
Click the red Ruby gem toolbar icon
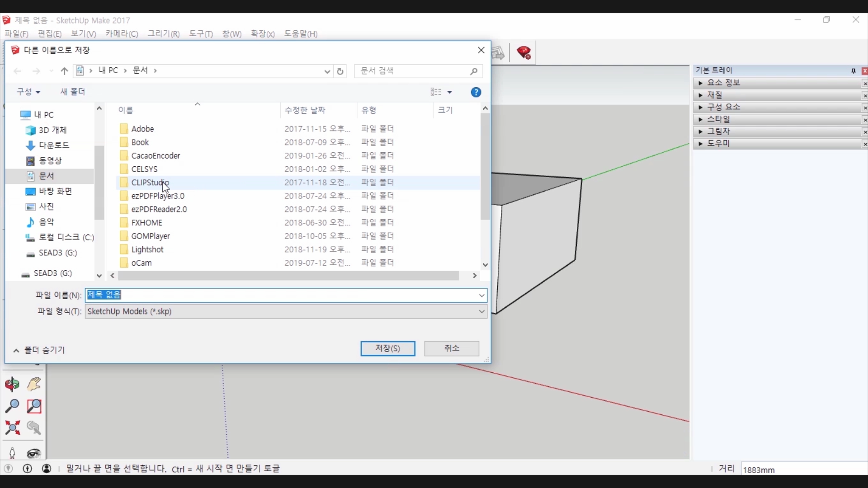click(x=524, y=53)
